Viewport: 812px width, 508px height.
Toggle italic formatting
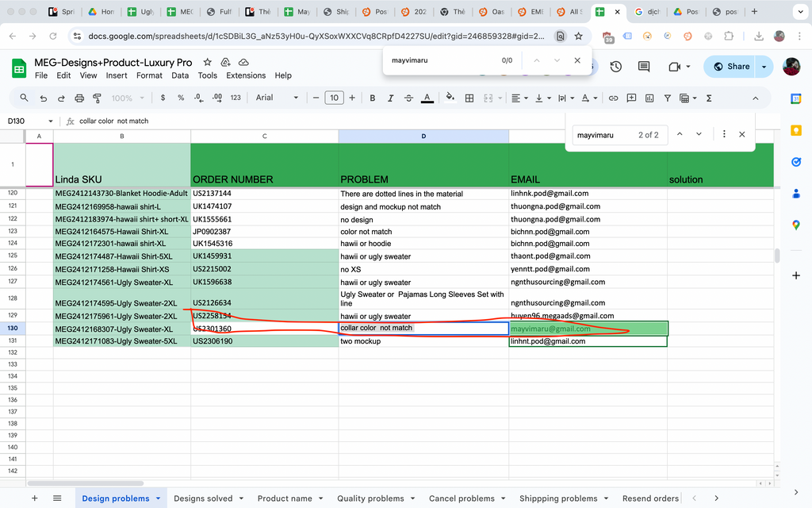pyautogui.click(x=390, y=98)
